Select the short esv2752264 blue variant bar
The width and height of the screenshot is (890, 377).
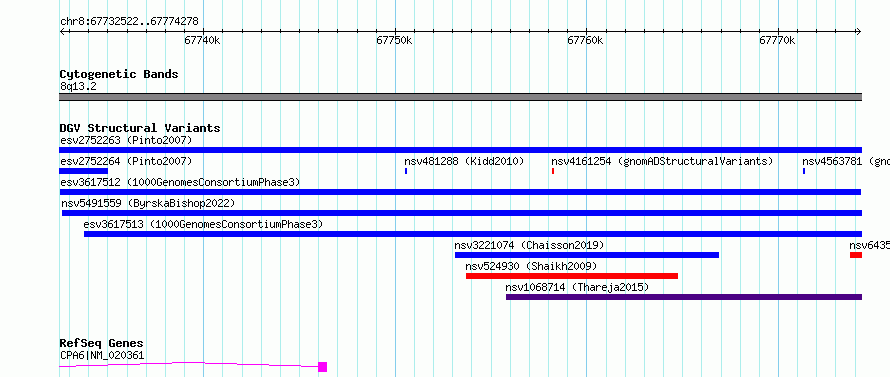coord(83,171)
